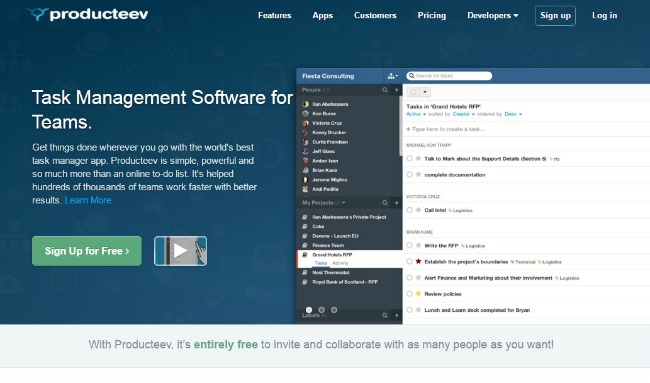The height and width of the screenshot is (383, 650).
Task: Click Ken Burns's avatar in the People list
Action: pos(306,114)
